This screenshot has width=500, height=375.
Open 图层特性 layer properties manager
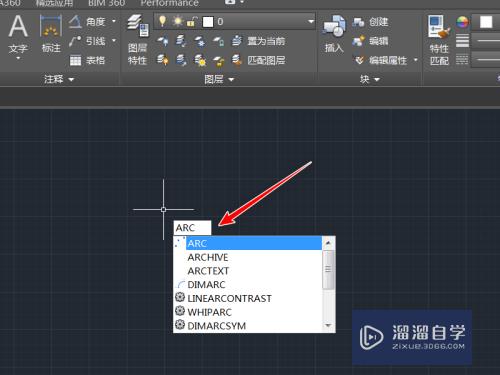[137, 40]
